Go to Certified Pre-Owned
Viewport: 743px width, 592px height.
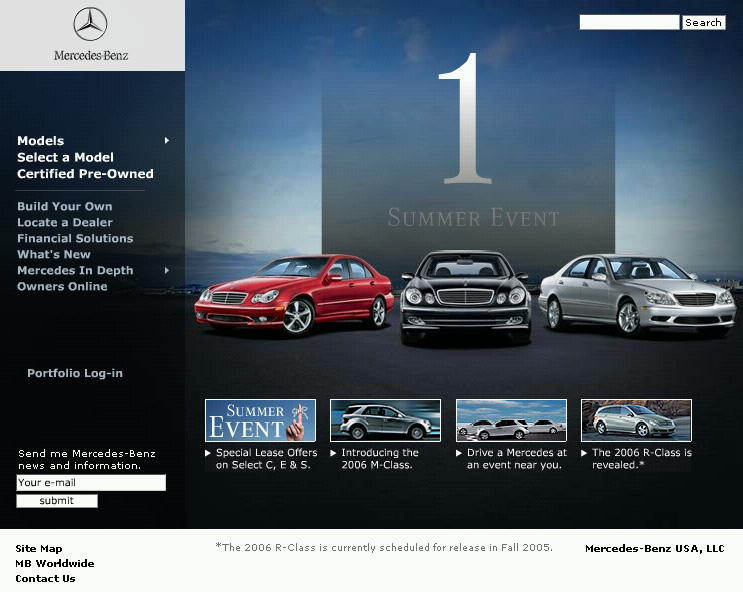click(x=85, y=174)
